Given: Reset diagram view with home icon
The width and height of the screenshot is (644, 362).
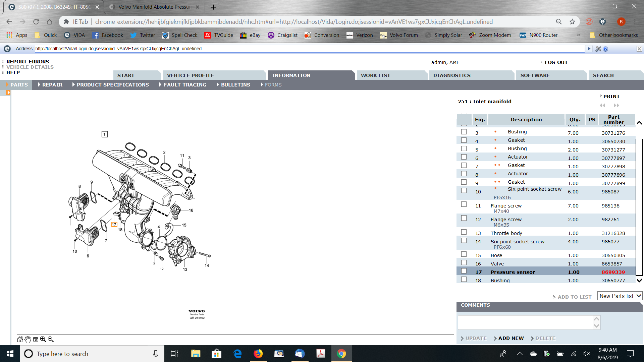Looking at the screenshot, I should click(20, 339).
